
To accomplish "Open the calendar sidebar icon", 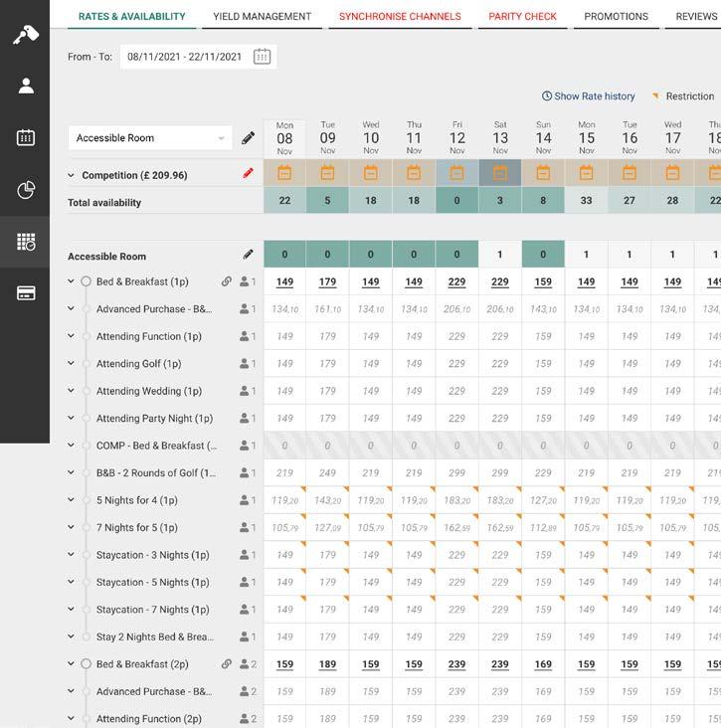I will (x=26, y=137).
